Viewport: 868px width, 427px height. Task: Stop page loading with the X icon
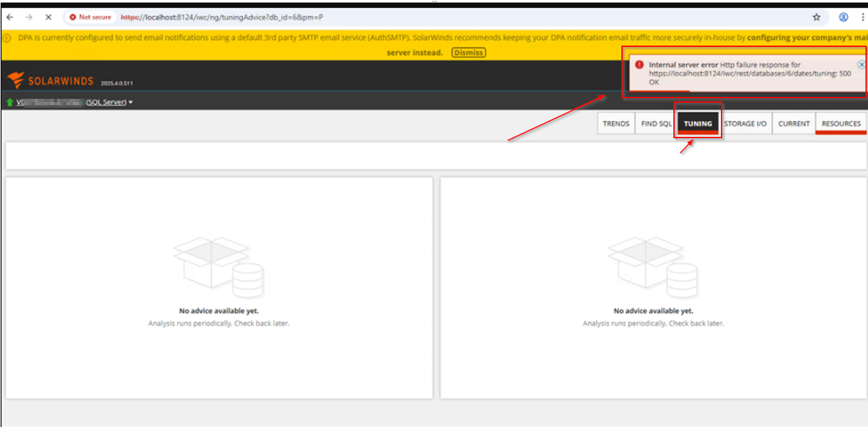(x=48, y=17)
